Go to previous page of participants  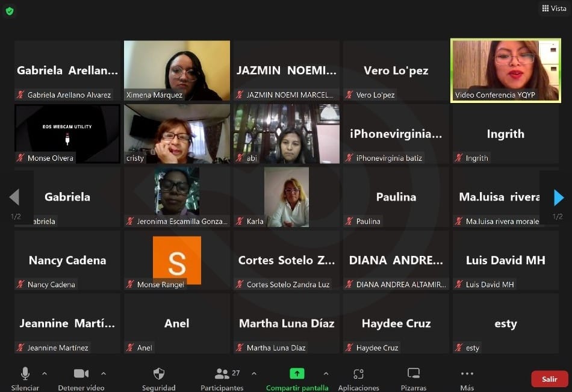point(14,198)
